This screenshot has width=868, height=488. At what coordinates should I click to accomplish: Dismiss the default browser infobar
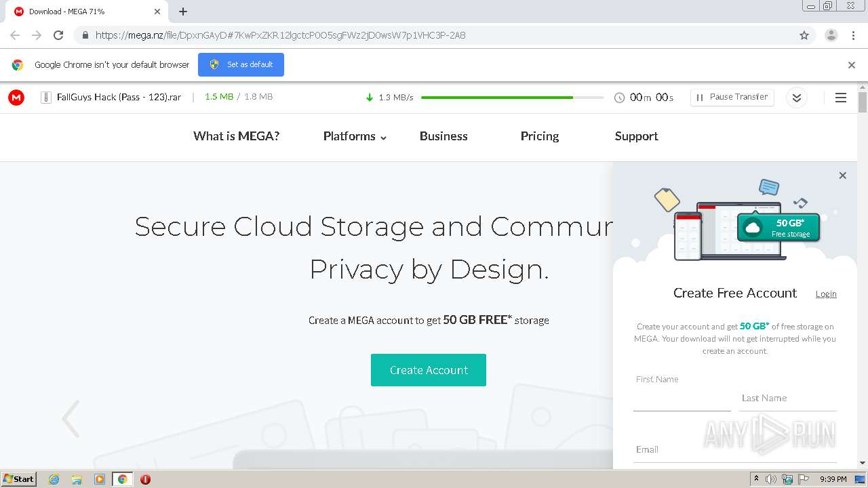pyautogui.click(x=852, y=65)
